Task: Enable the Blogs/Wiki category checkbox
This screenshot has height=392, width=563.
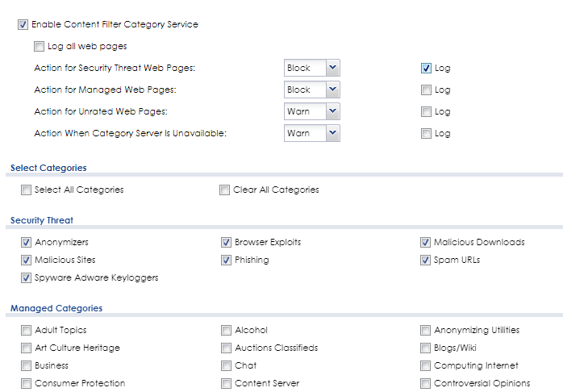Action: (x=426, y=348)
